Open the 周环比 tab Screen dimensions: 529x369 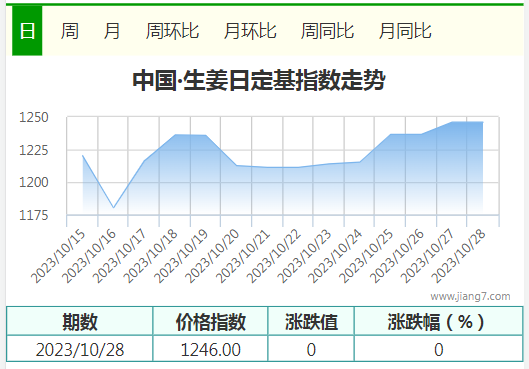click(172, 31)
